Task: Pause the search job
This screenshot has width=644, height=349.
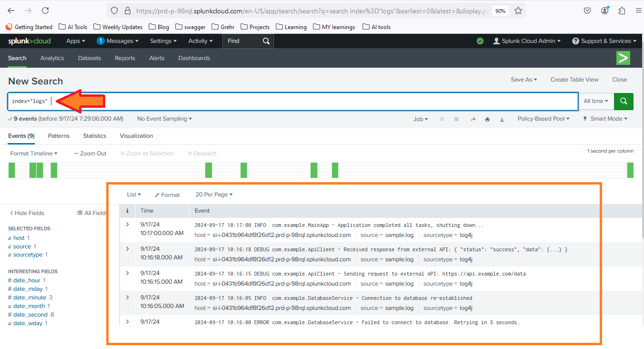Action: 442,119
